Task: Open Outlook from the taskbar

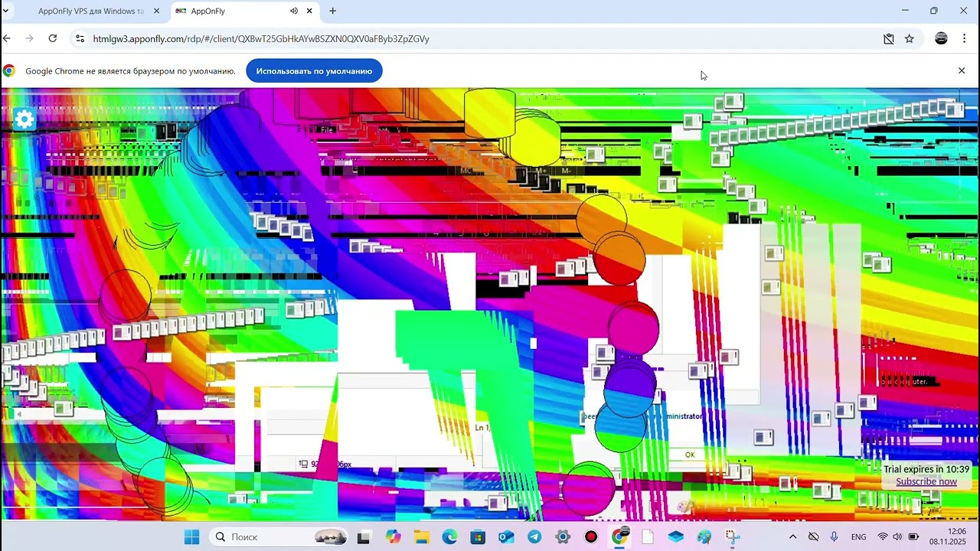Action: [506, 537]
